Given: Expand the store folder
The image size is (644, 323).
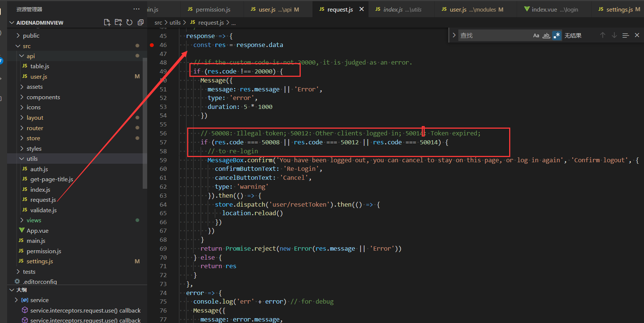Looking at the screenshot, I should (33, 138).
